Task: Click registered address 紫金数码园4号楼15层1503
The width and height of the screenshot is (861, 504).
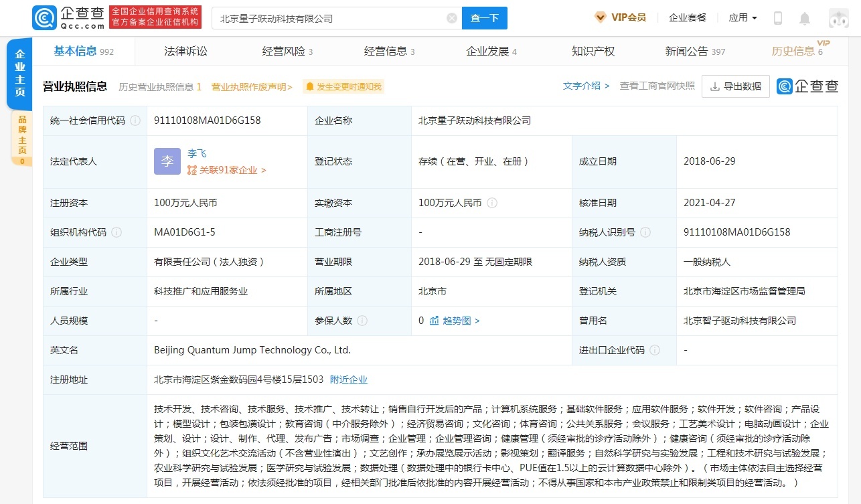Action: (238, 380)
